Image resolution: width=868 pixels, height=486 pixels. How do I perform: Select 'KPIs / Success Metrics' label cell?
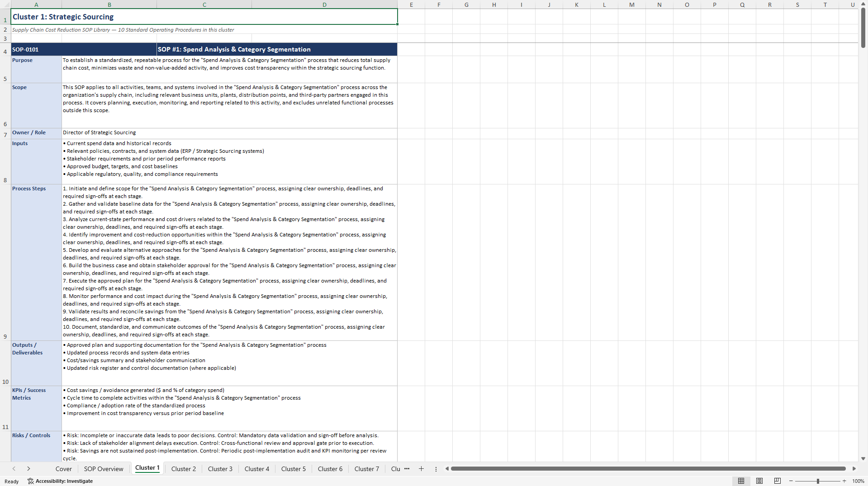(x=36, y=408)
